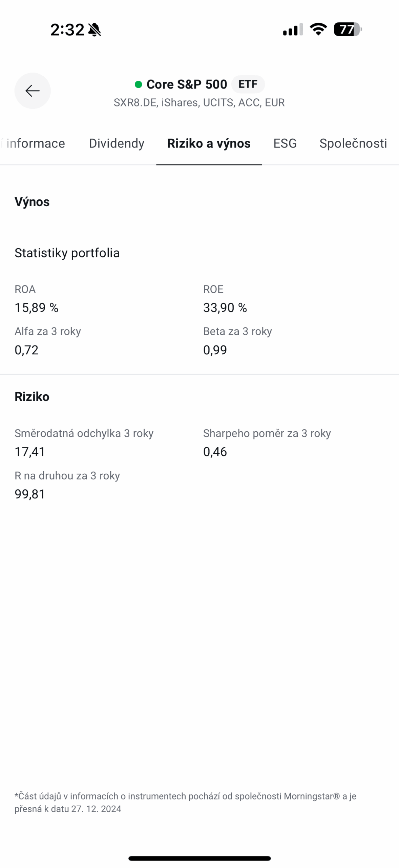Screen dimensions: 399x868
Task: Tap the Core S&P 500 title
Action: point(187,84)
